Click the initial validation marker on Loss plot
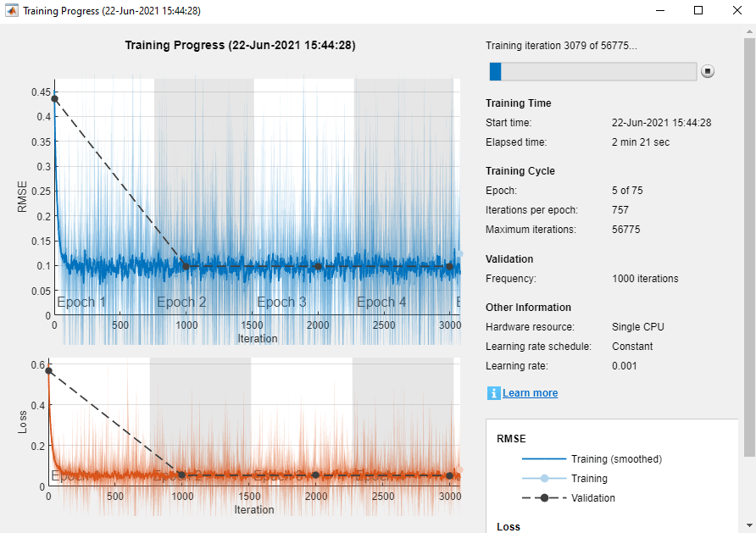Image resolution: width=756 pixels, height=533 pixels. (48, 370)
